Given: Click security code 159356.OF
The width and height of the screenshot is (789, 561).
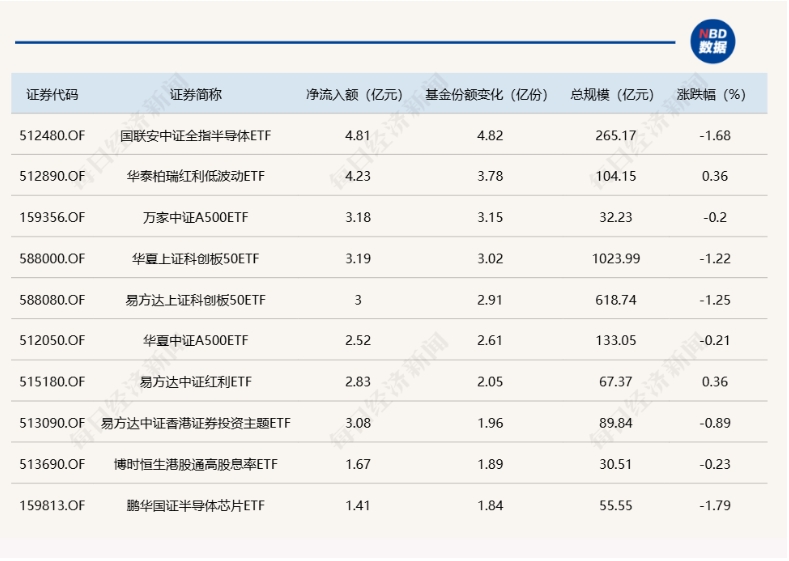Looking at the screenshot, I should (x=53, y=217).
